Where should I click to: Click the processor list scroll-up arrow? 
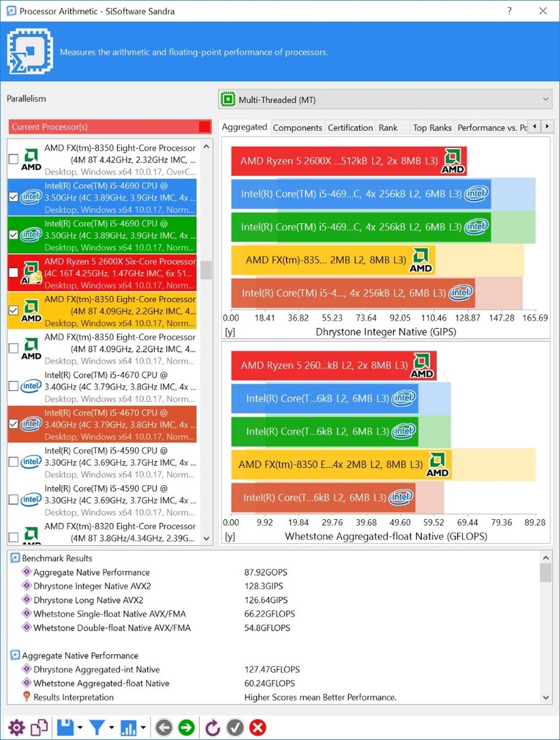tap(206, 146)
